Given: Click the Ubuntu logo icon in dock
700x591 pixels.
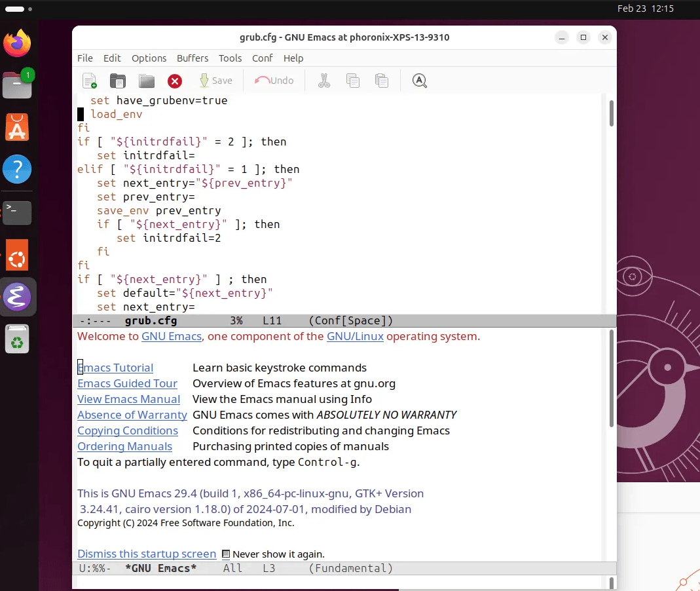Looking at the screenshot, I should pos(17,255).
